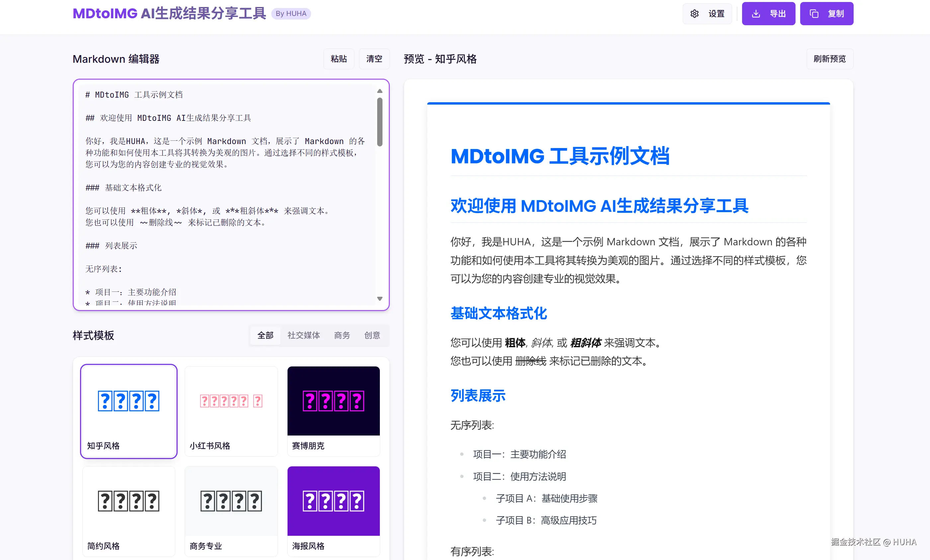This screenshot has height=560, width=930.
Task: Show the 创意 template category
Action: click(x=372, y=335)
